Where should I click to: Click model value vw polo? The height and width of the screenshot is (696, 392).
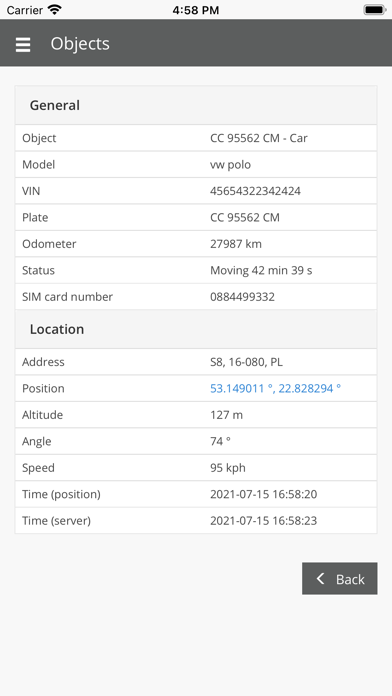[230, 165]
